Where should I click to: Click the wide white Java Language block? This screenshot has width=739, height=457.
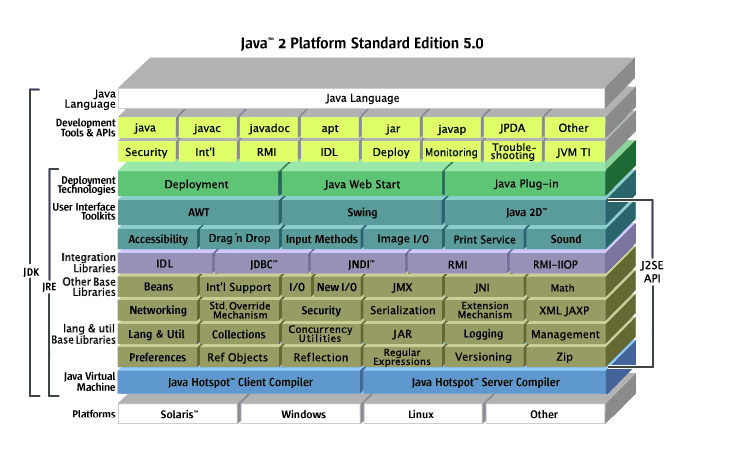361,98
